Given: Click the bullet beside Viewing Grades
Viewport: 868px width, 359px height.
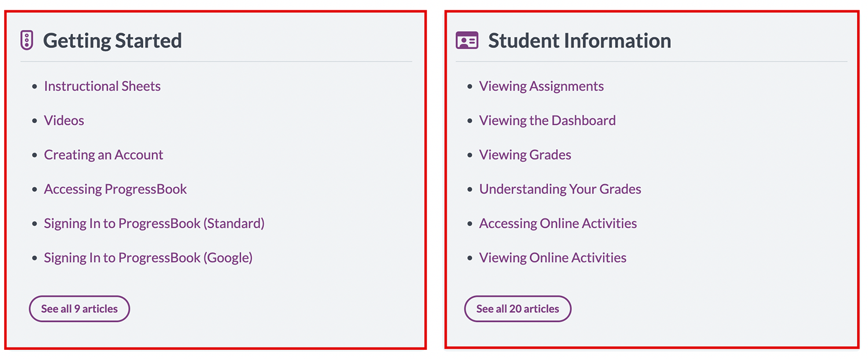Looking at the screenshot, I should pos(470,155).
